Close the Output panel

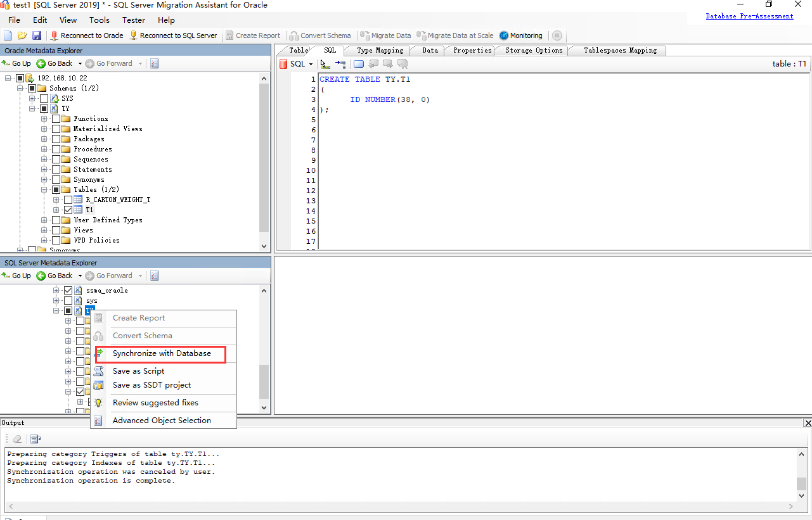(808, 422)
